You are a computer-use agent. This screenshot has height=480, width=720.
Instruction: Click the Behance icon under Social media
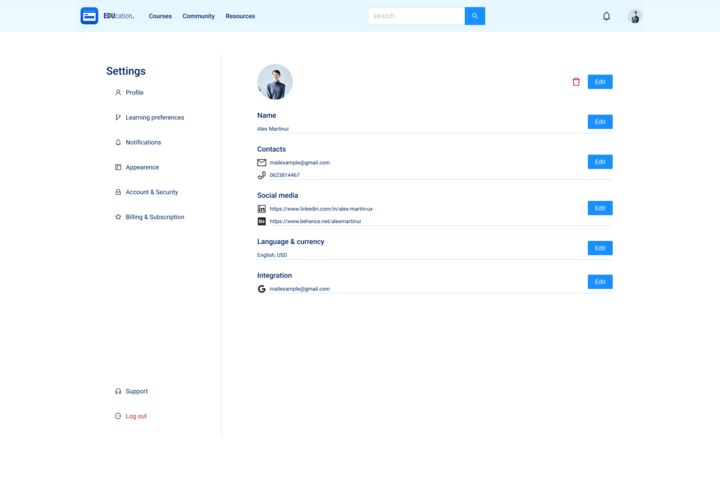click(x=261, y=221)
